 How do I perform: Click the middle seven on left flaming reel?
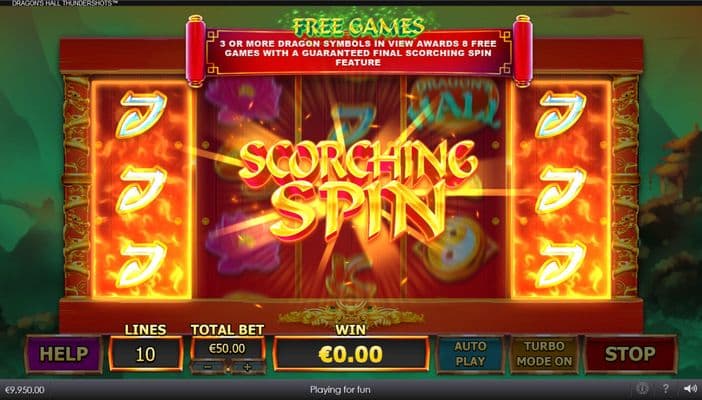click(x=141, y=189)
